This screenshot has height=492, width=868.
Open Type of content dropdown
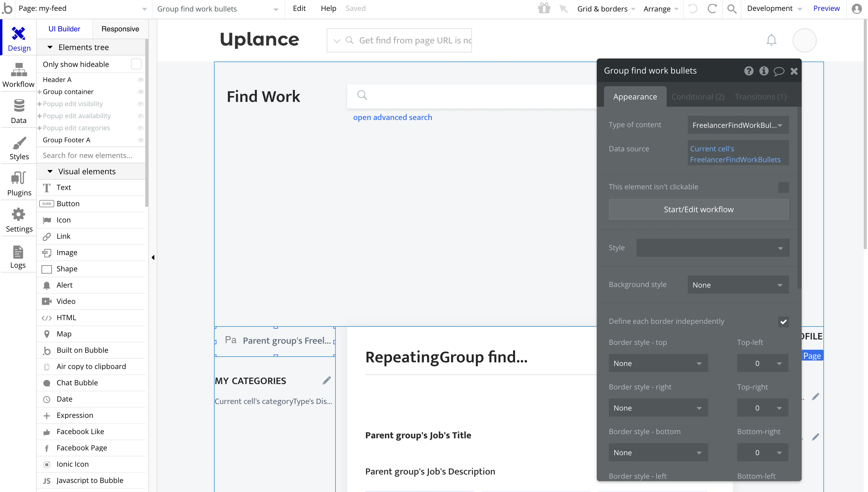(737, 125)
